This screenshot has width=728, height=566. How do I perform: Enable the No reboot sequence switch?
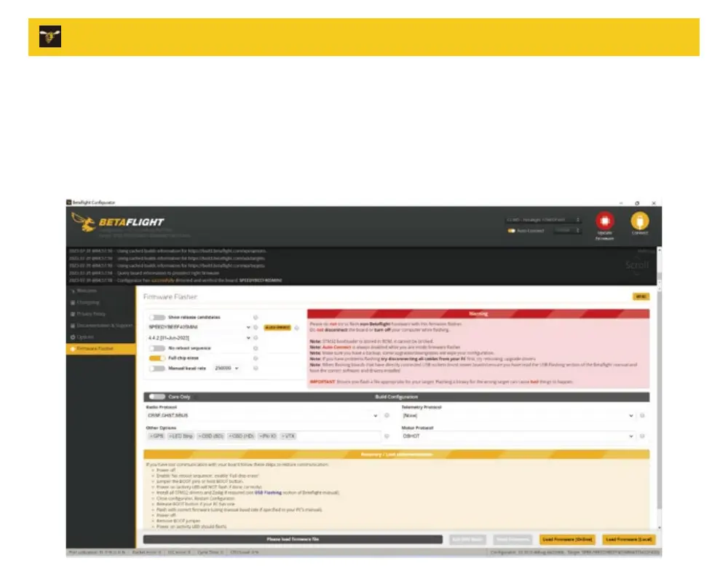click(157, 348)
